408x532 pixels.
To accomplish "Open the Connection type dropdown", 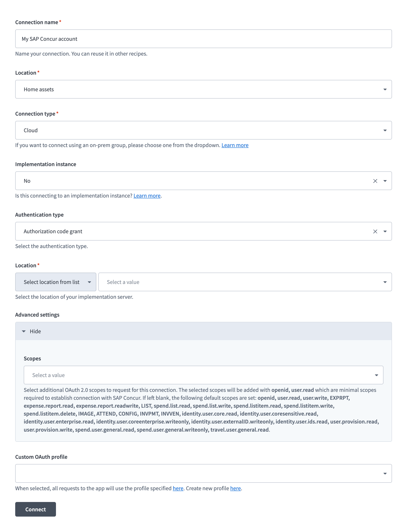I will coord(204,130).
